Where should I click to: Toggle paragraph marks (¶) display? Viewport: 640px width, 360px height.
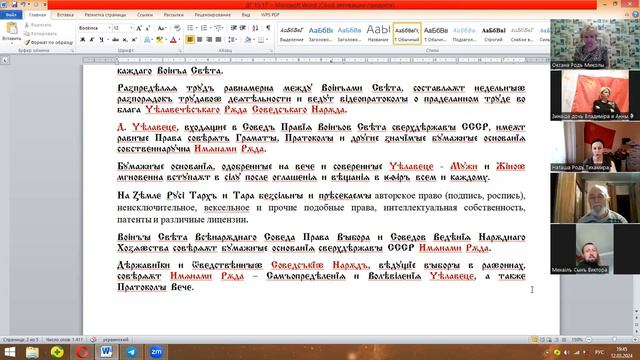point(268,28)
